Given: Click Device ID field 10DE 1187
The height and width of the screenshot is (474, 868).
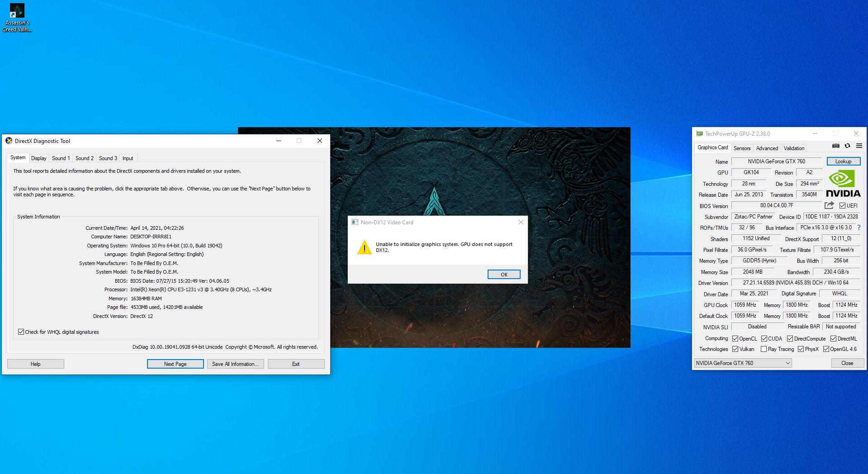Looking at the screenshot, I should tap(832, 217).
